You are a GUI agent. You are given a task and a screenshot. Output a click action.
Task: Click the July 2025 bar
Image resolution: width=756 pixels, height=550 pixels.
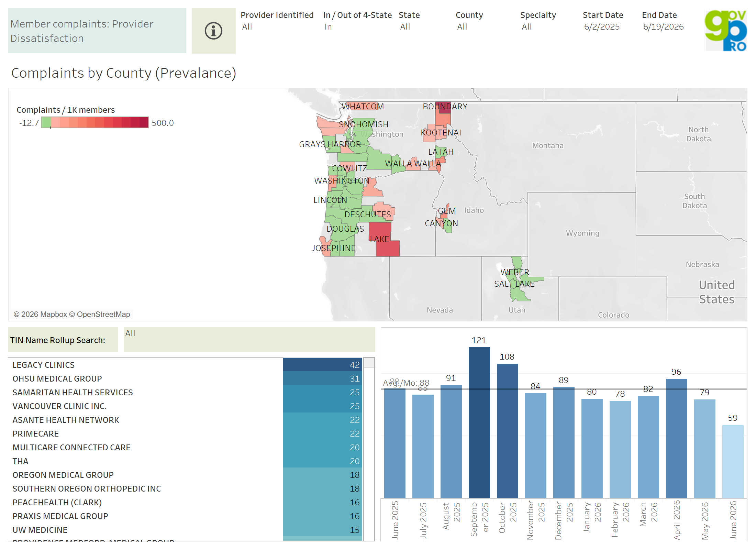(423, 446)
